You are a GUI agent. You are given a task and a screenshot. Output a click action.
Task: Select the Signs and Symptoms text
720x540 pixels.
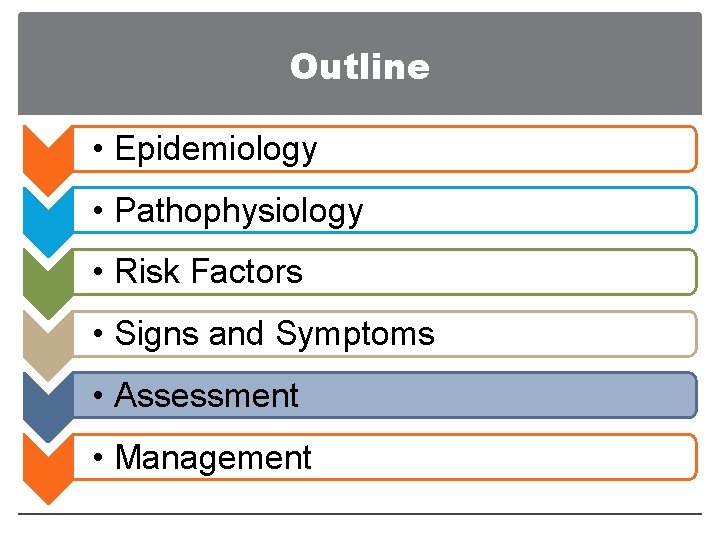[x=275, y=334]
